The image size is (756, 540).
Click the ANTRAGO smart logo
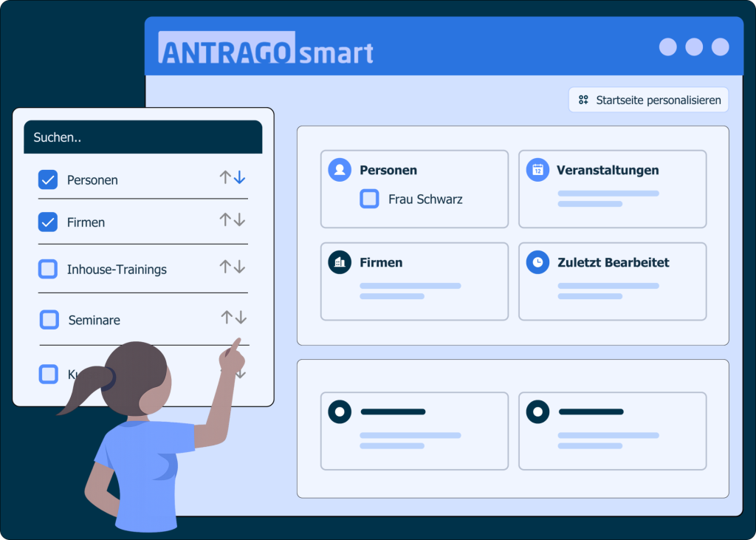click(x=266, y=51)
